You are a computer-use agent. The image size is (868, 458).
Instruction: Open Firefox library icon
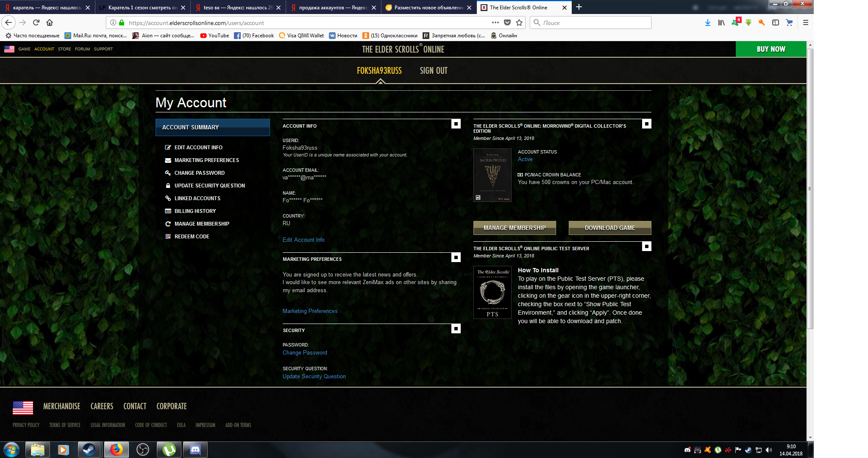(x=721, y=22)
